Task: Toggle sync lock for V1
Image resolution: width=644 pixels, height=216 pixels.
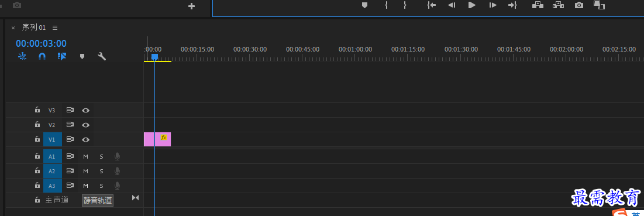Action: click(x=70, y=139)
